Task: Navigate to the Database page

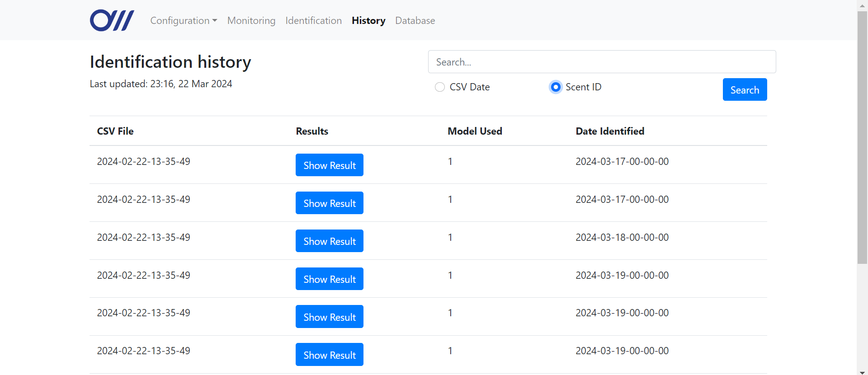Action: pos(415,20)
